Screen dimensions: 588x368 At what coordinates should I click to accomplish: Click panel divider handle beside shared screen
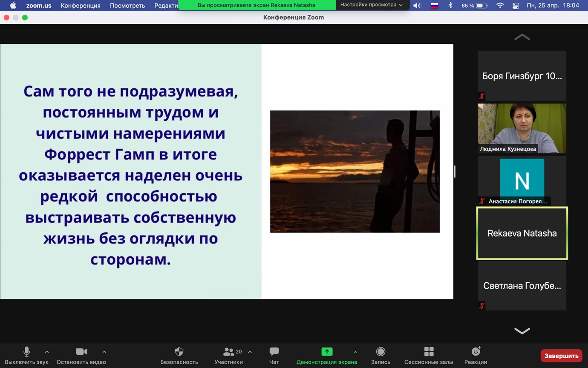point(455,171)
